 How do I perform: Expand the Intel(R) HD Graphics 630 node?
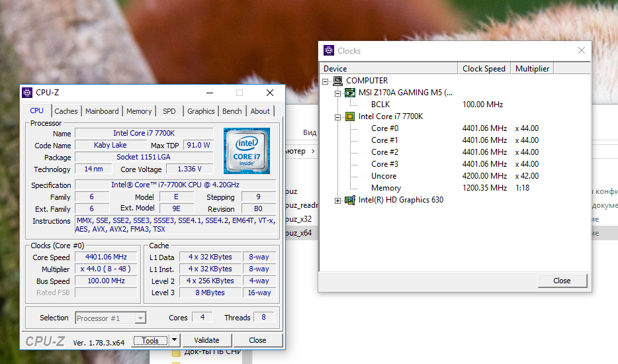tap(337, 201)
